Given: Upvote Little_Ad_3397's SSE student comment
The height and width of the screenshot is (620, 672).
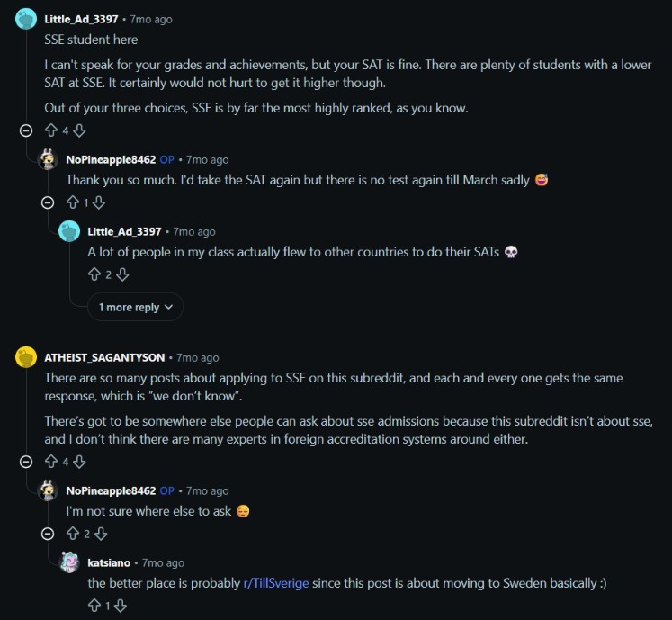Looking at the screenshot, I should [51, 130].
